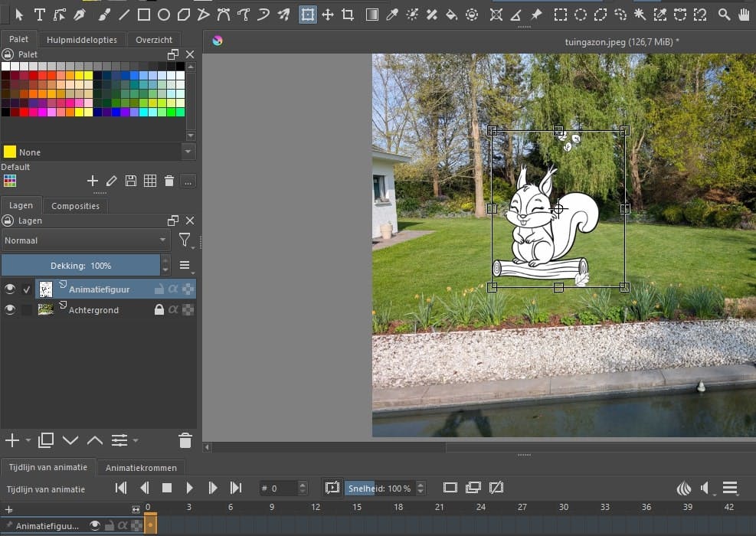The image size is (756, 536).
Task: Toggle visibility of Achtergrond layer
Action: tap(10, 310)
